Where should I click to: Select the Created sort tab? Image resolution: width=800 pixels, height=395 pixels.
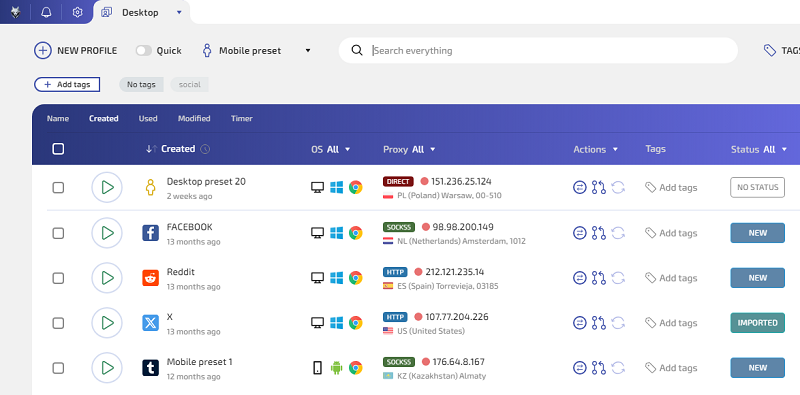[104, 118]
